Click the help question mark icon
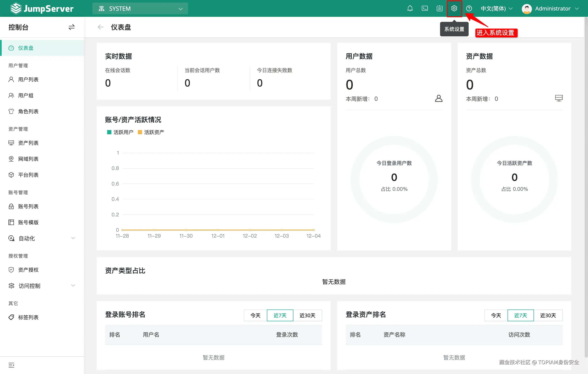This screenshot has height=374, width=588. [469, 9]
